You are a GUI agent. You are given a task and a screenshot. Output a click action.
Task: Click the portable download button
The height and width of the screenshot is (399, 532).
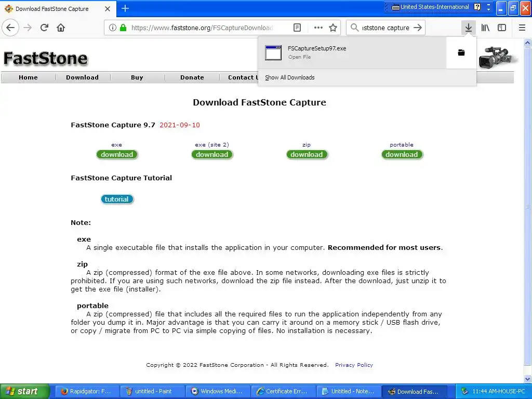point(402,154)
